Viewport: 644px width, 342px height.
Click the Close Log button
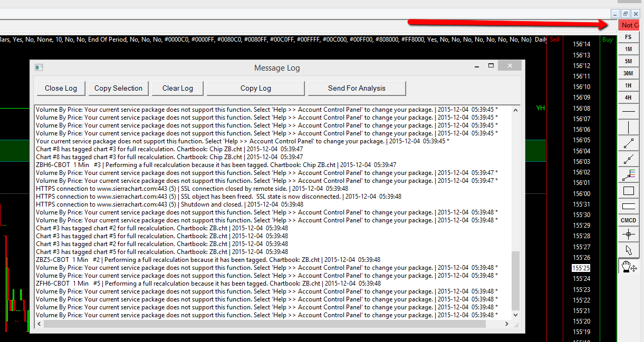click(x=61, y=88)
